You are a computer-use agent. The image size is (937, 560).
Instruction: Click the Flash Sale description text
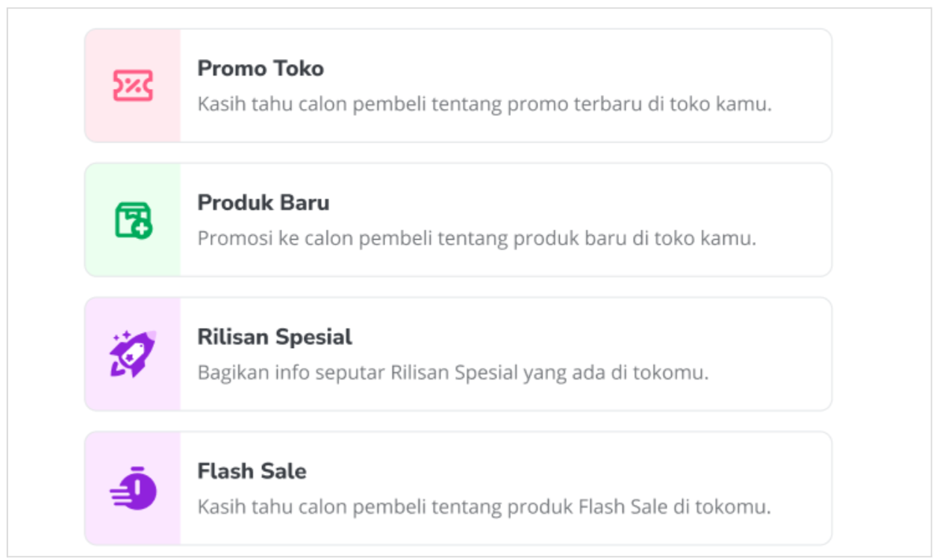coord(484,507)
